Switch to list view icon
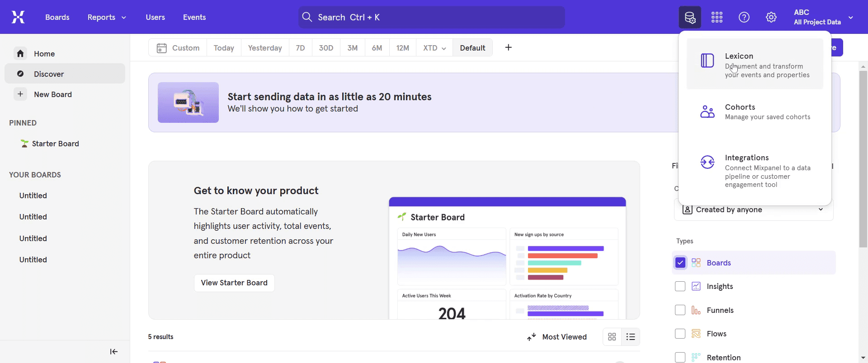 (631, 337)
